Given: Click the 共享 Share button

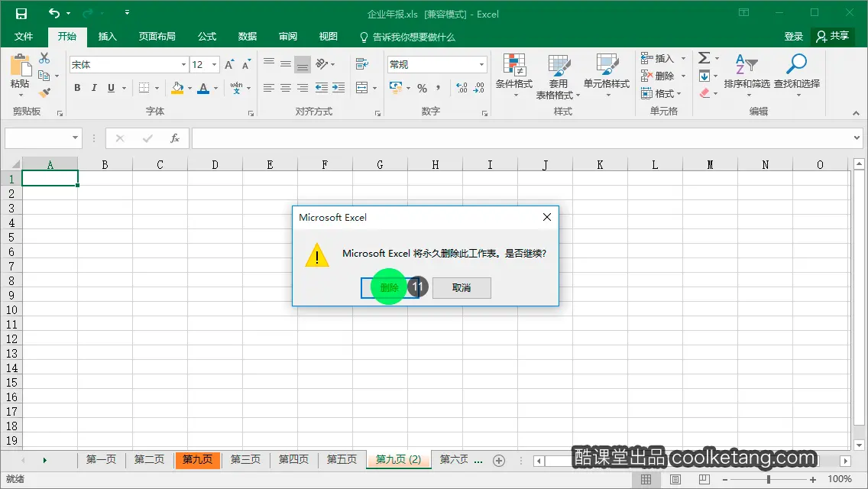Looking at the screenshot, I should tap(833, 37).
